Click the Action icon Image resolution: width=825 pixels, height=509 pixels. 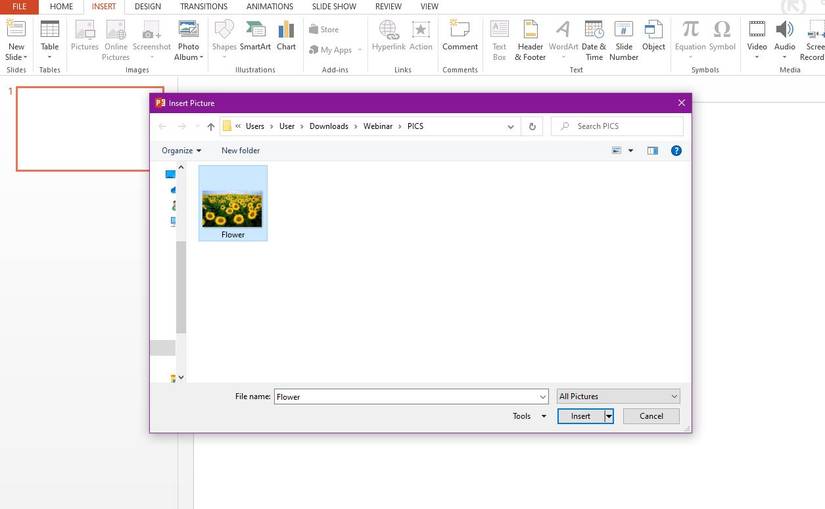(x=420, y=29)
